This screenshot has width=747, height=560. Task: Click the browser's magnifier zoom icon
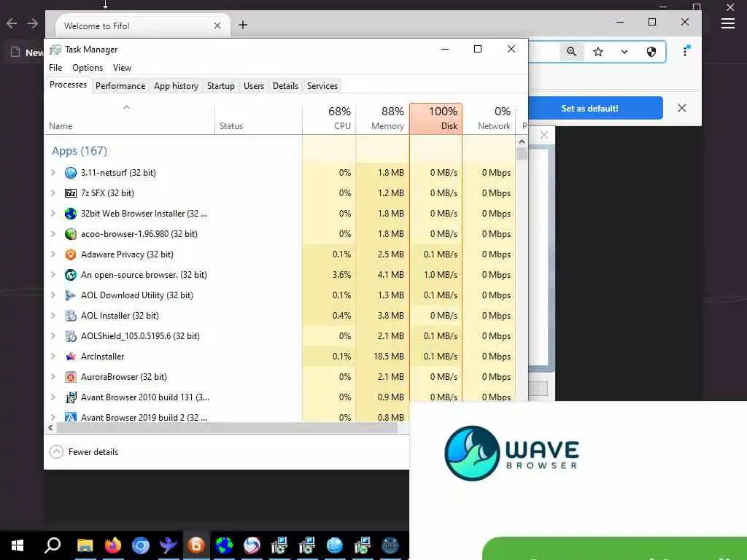pyautogui.click(x=572, y=52)
